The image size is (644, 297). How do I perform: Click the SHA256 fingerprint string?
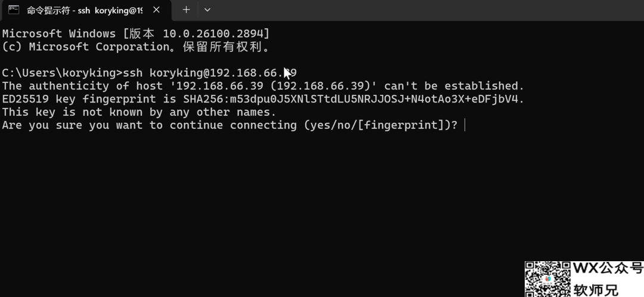pyautogui.click(x=354, y=99)
